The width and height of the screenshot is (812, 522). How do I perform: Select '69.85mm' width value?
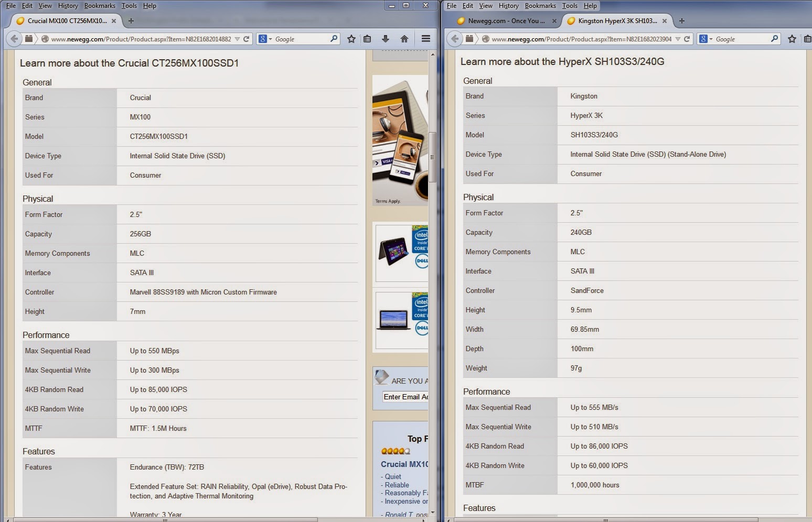pos(585,329)
